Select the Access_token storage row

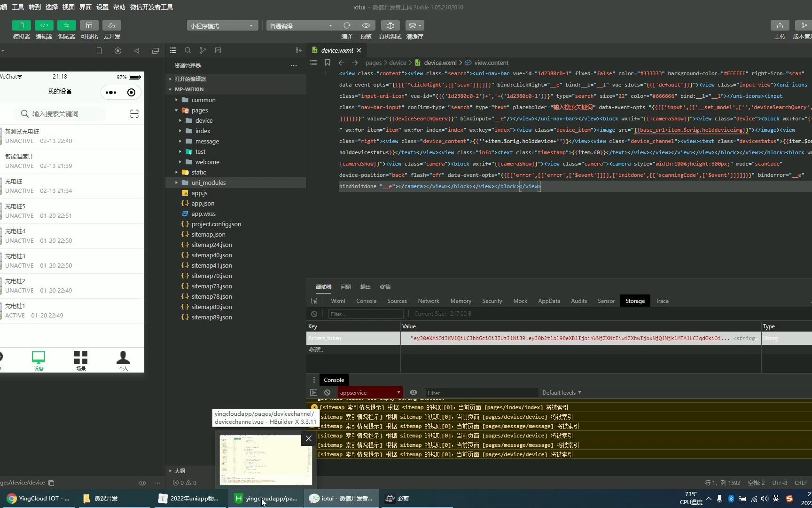coord(559,338)
